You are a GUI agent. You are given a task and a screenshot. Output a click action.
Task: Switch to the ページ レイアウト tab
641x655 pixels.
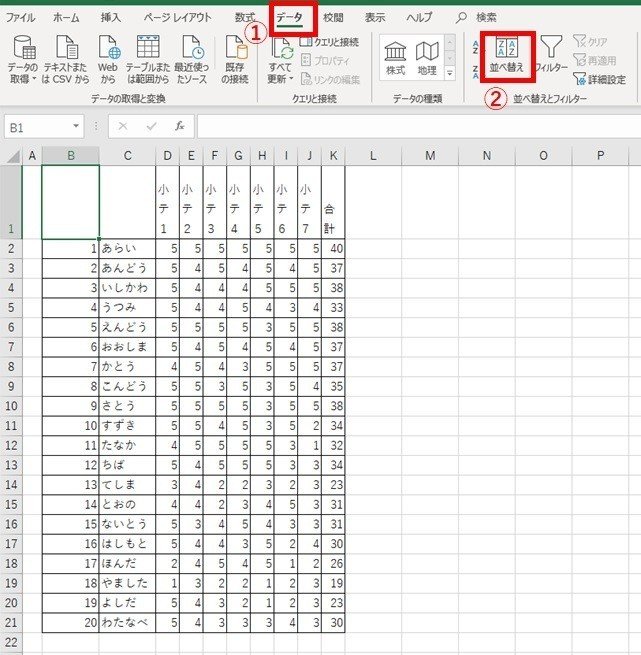coord(178,18)
